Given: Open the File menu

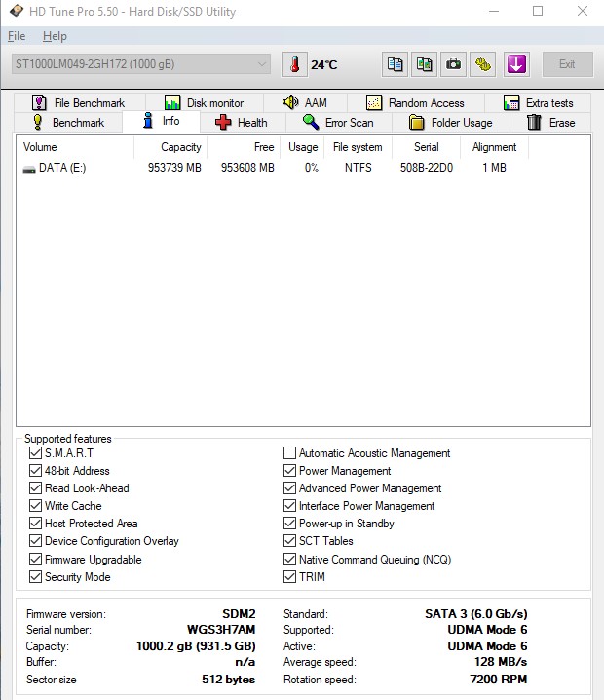Looking at the screenshot, I should point(17,36).
